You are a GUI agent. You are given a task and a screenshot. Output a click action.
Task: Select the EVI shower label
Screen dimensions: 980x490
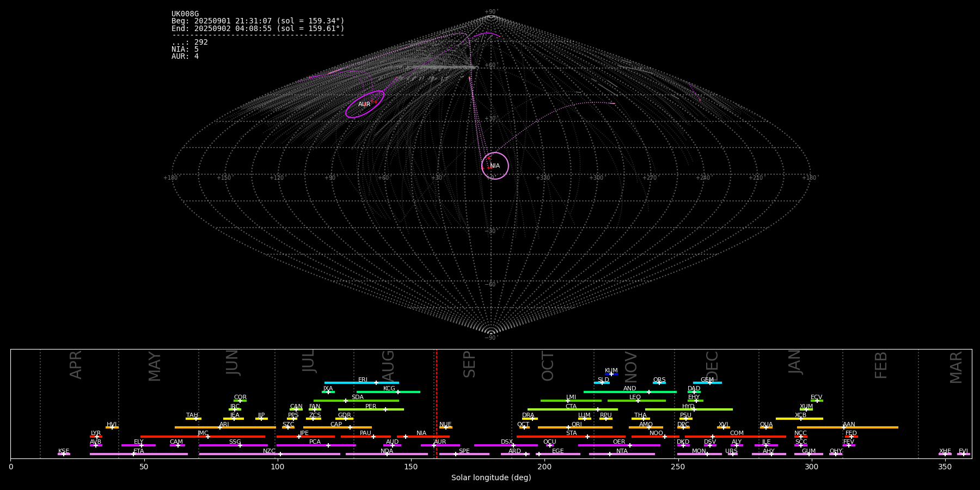coord(963,451)
